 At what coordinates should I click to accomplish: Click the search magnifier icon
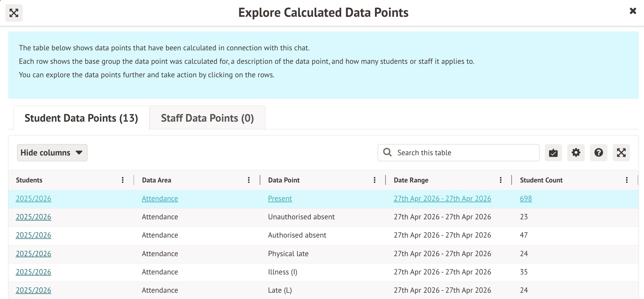pos(387,152)
